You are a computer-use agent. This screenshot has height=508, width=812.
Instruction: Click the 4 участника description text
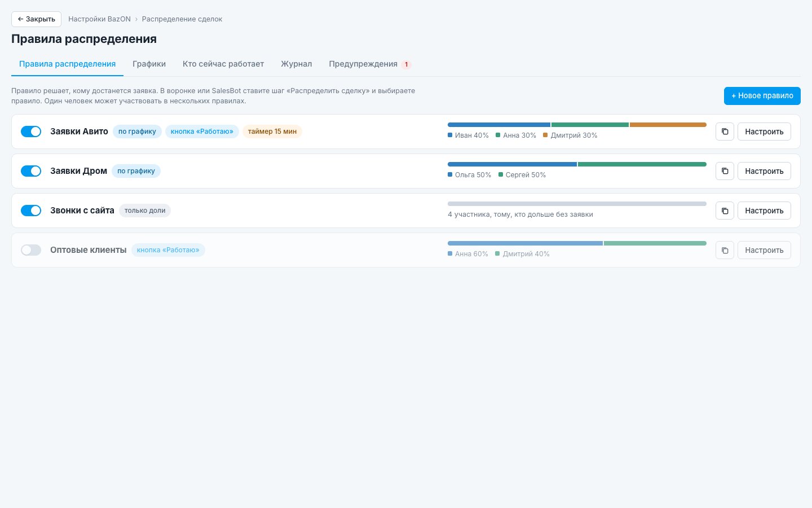coord(520,214)
